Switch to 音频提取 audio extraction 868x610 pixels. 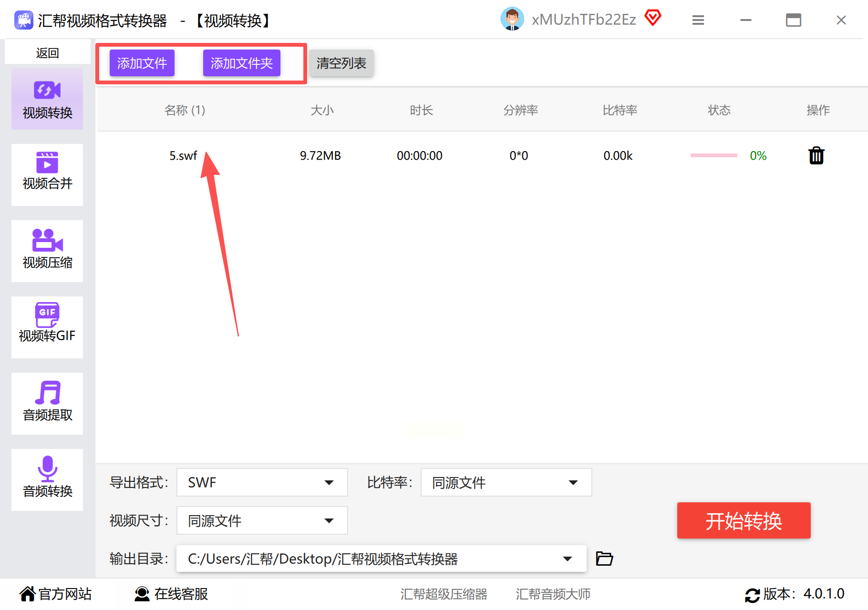tap(47, 403)
